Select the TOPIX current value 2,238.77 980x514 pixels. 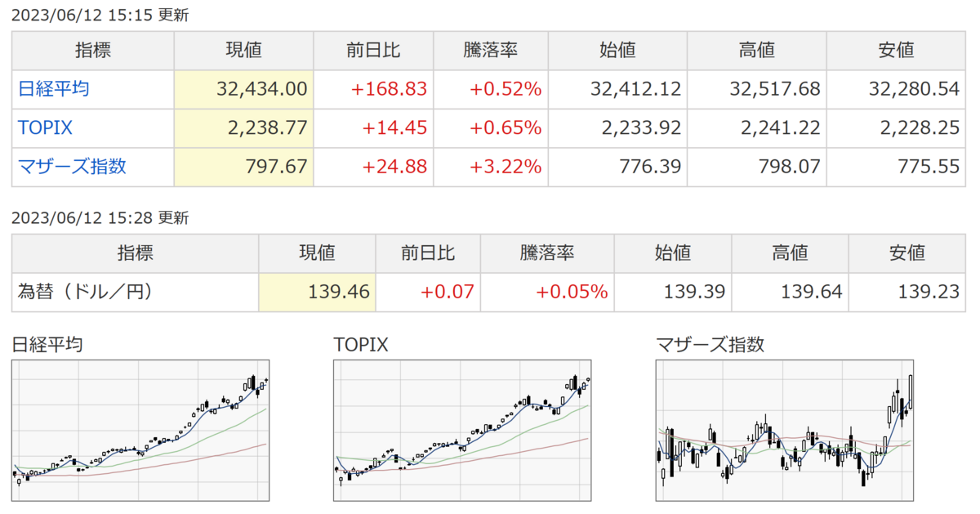click(x=267, y=128)
